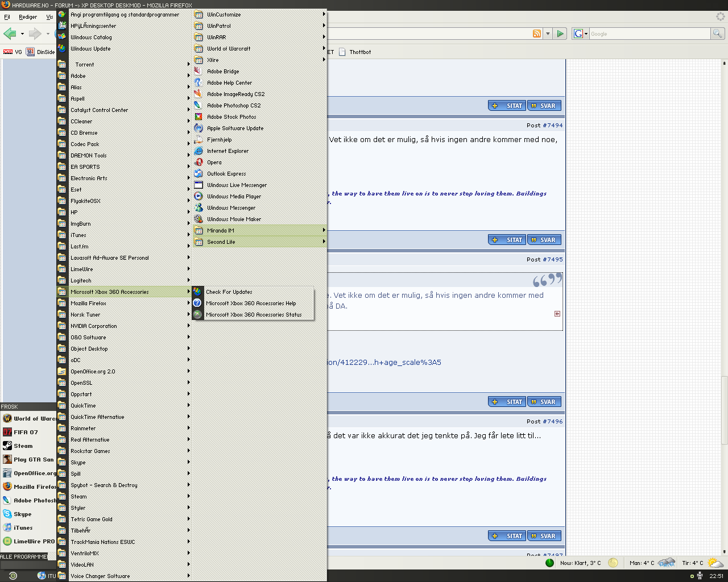This screenshot has width=728, height=582.
Task: Click Firefox back arrow button
Action: [x=10, y=34]
